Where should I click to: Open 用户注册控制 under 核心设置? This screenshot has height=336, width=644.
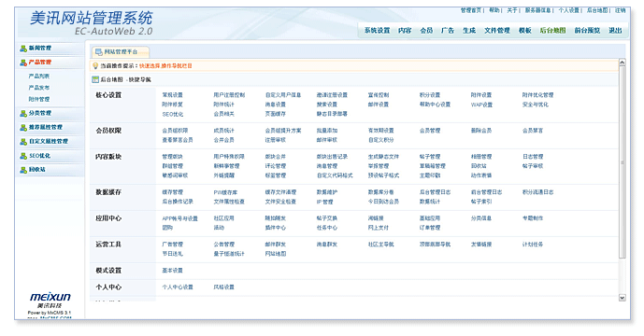click(x=229, y=95)
